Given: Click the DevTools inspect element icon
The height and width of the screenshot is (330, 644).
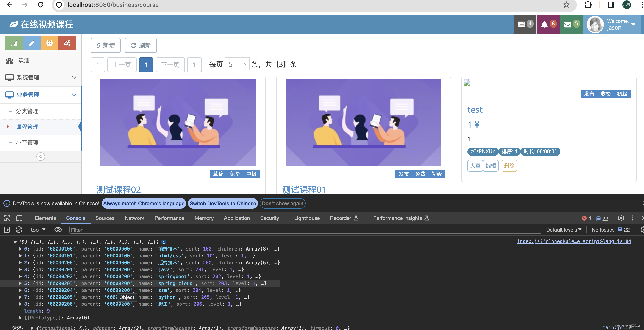Looking at the screenshot, I should coord(7,218).
